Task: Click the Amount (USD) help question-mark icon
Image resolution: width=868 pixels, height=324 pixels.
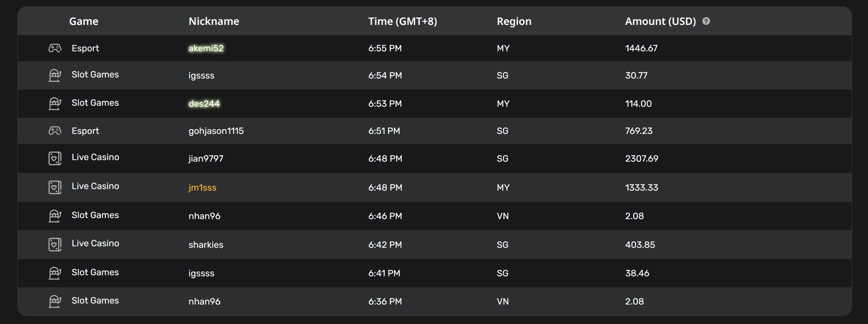Action: pyautogui.click(x=706, y=21)
